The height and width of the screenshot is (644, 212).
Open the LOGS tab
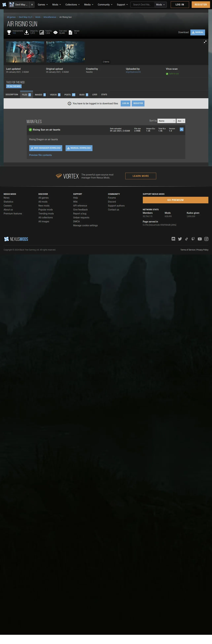click(x=94, y=94)
